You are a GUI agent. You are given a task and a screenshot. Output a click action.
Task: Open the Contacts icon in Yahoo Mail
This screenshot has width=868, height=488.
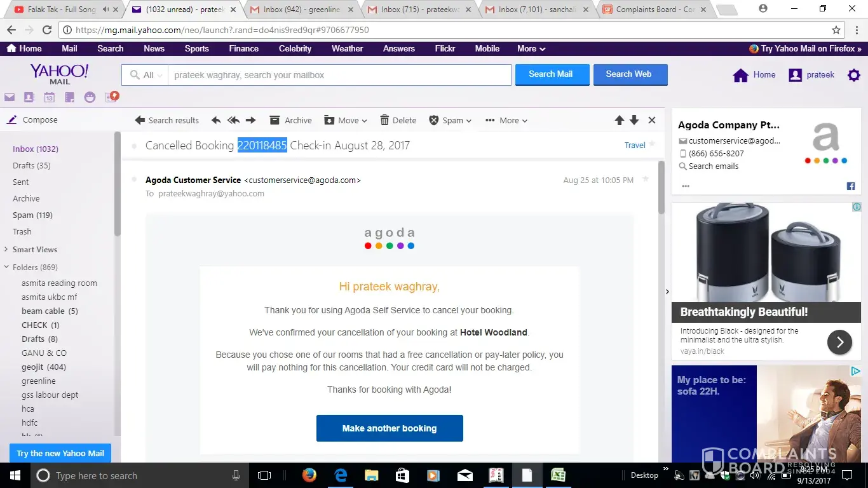[29, 97]
